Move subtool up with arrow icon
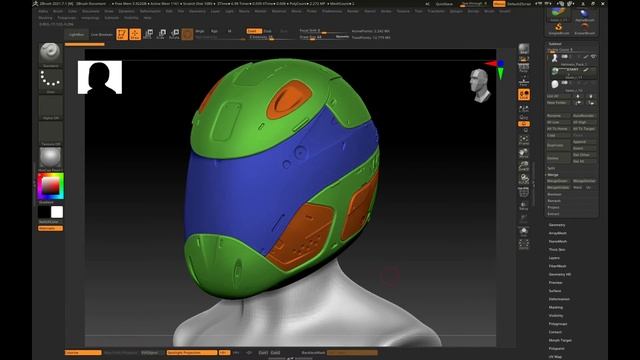Screen dimensions: 640x360 click(578, 96)
